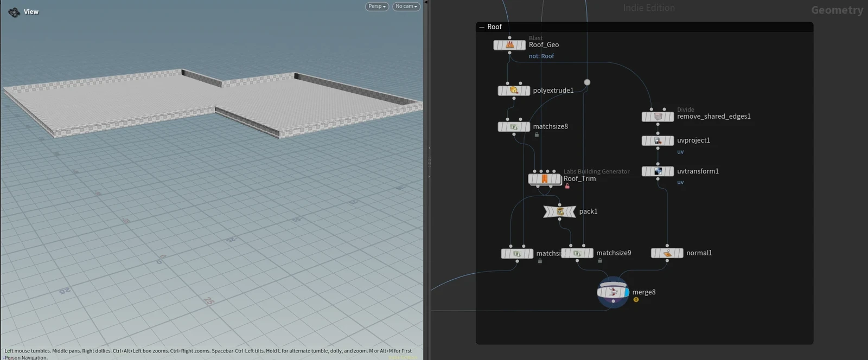The width and height of the screenshot is (868, 360).
Task: Click the Roof_Geo node name label
Action: [544, 45]
